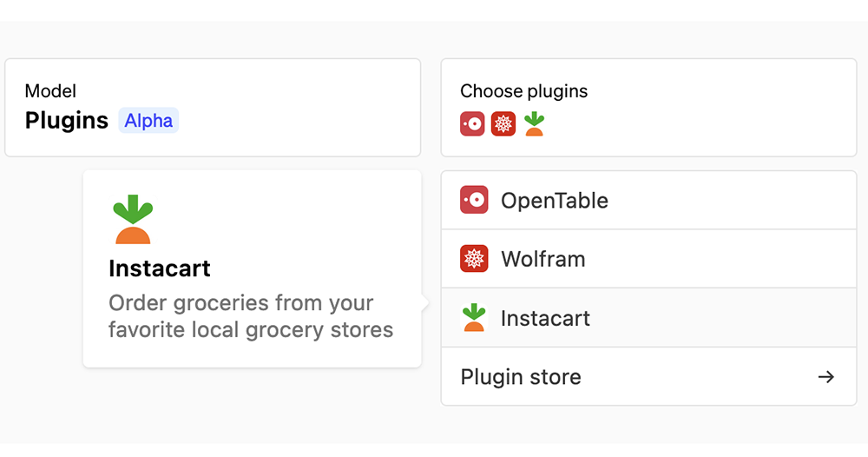
Task: Select the OpenTable plugin entry
Action: click(x=648, y=200)
